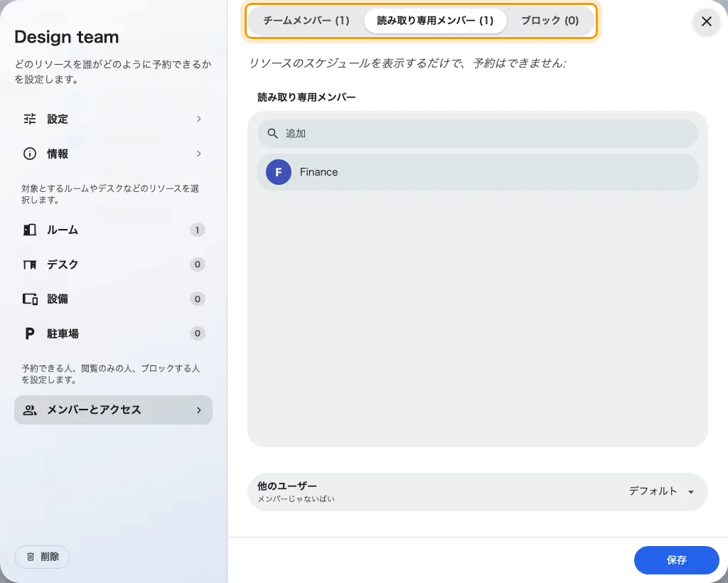Click the 駐車場 count badge 0
Viewport: 728px width, 583px height.
point(198,333)
